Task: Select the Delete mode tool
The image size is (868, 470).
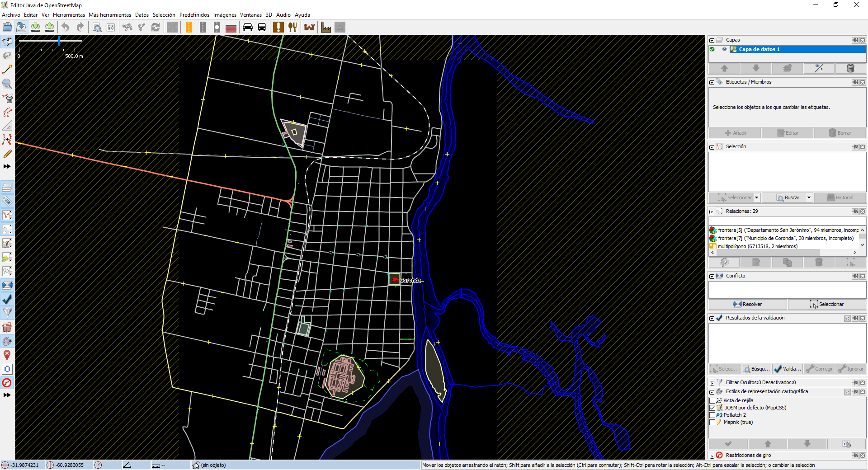Action: tap(7, 98)
